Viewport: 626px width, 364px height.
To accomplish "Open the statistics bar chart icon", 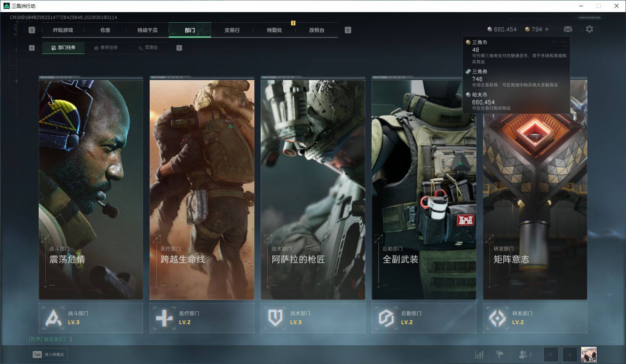I will coord(479,355).
